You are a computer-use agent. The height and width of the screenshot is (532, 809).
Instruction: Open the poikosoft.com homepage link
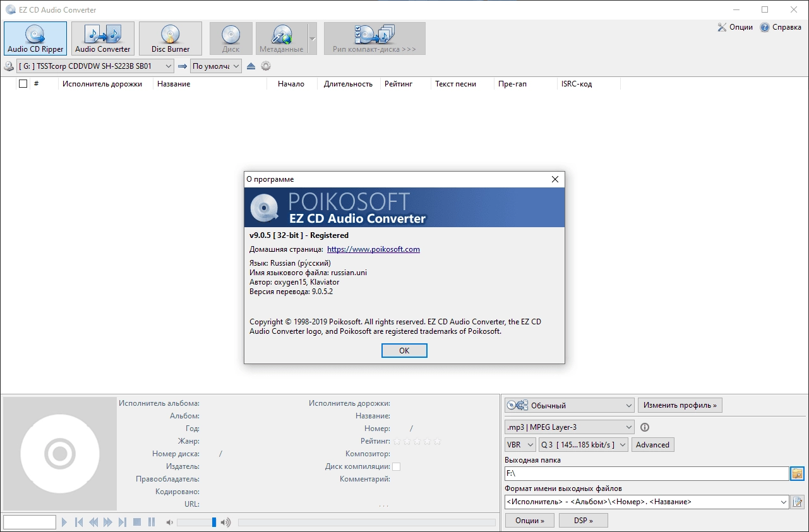click(373, 249)
